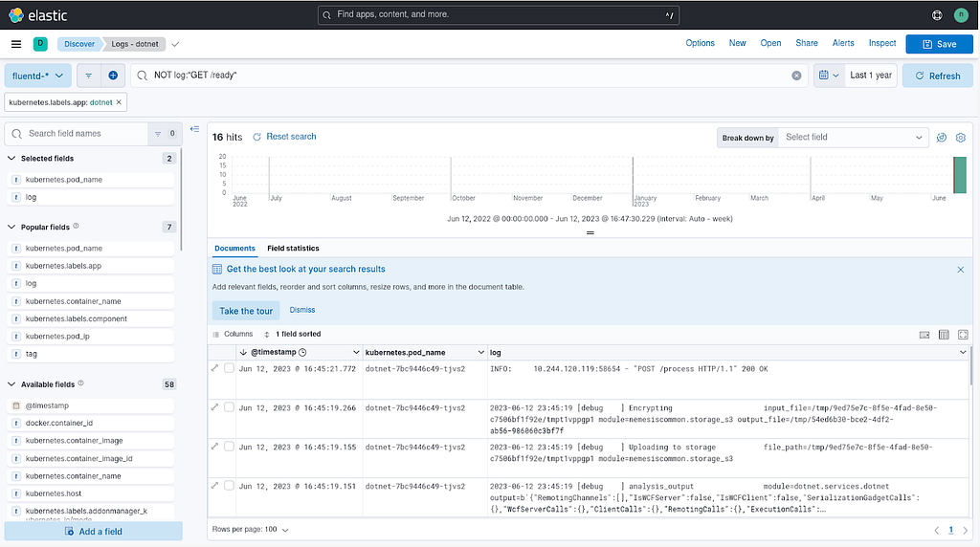980x547 pixels.
Task: Click the Add a field button
Action: [94, 532]
